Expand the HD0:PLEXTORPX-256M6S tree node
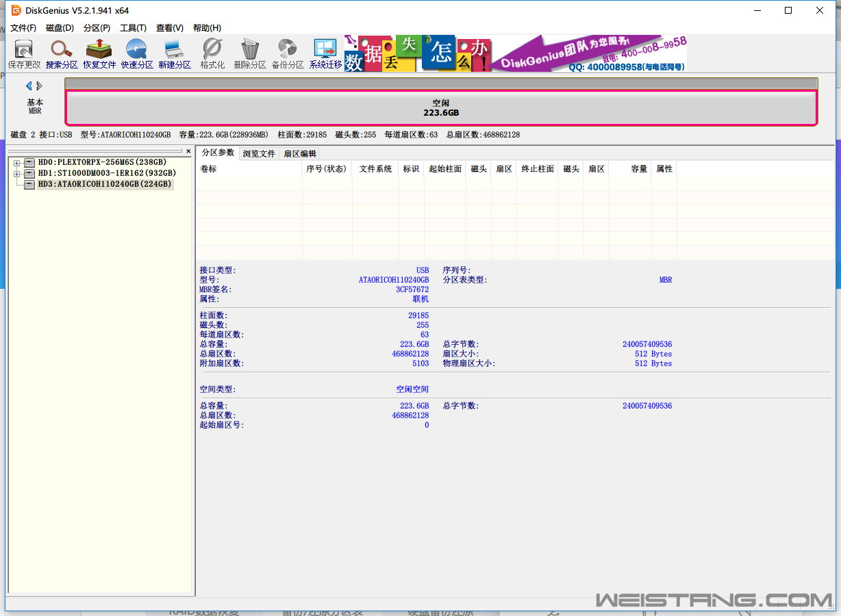Image resolution: width=841 pixels, height=616 pixels. point(17,163)
